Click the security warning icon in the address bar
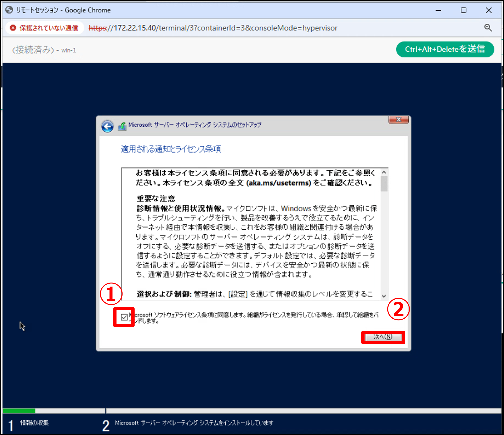 (13, 28)
